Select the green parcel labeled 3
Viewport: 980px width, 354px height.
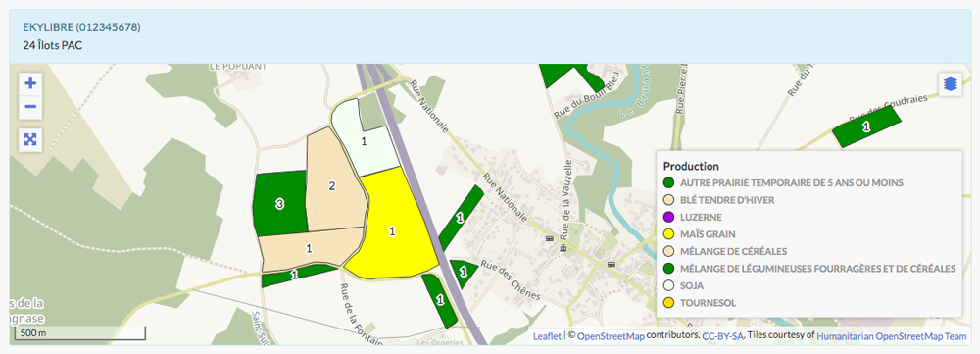pos(280,203)
